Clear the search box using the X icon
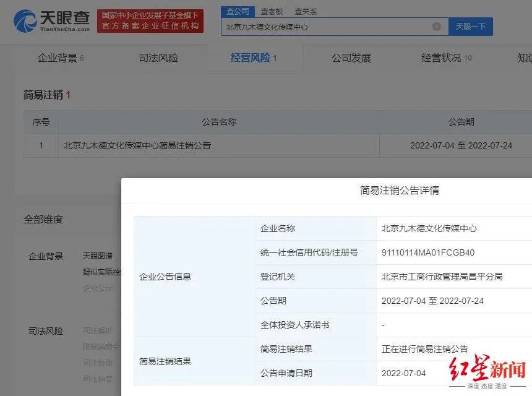Image resolution: width=532 pixels, height=396 pixels. [437, 26]
